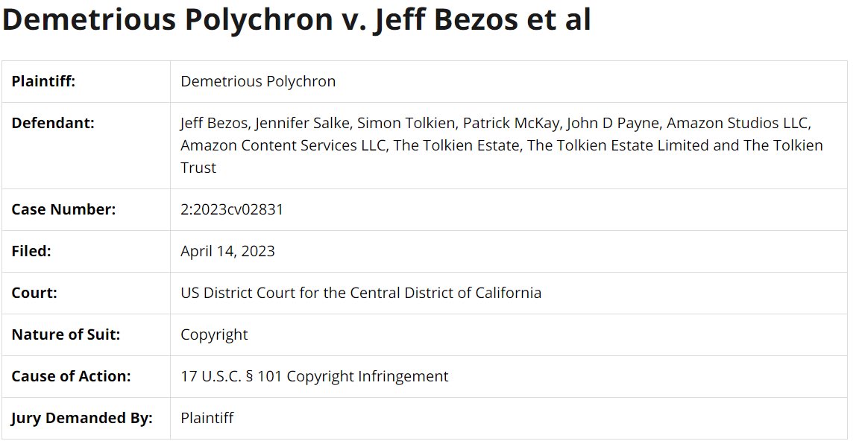This screenshot has width=868, height=441.
Task: Click the Nature of Suit label
Action: pyautogui.click(x=66, y=334)
